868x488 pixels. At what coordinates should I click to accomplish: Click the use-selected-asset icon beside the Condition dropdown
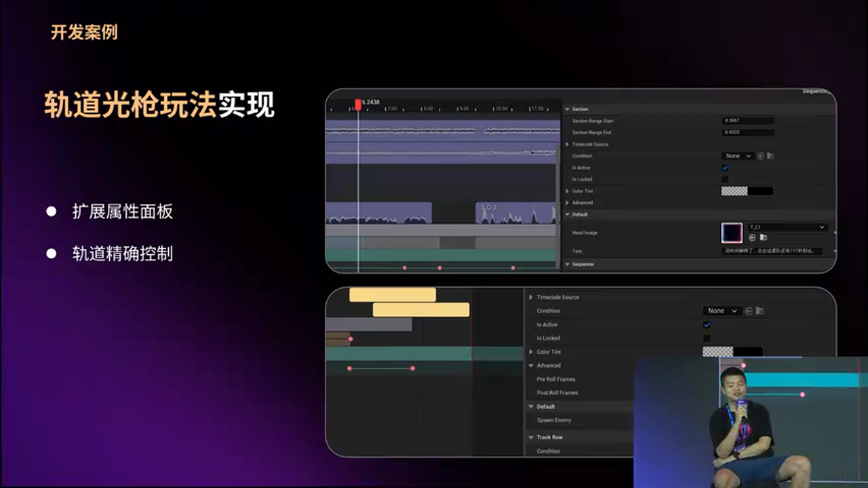761,156
